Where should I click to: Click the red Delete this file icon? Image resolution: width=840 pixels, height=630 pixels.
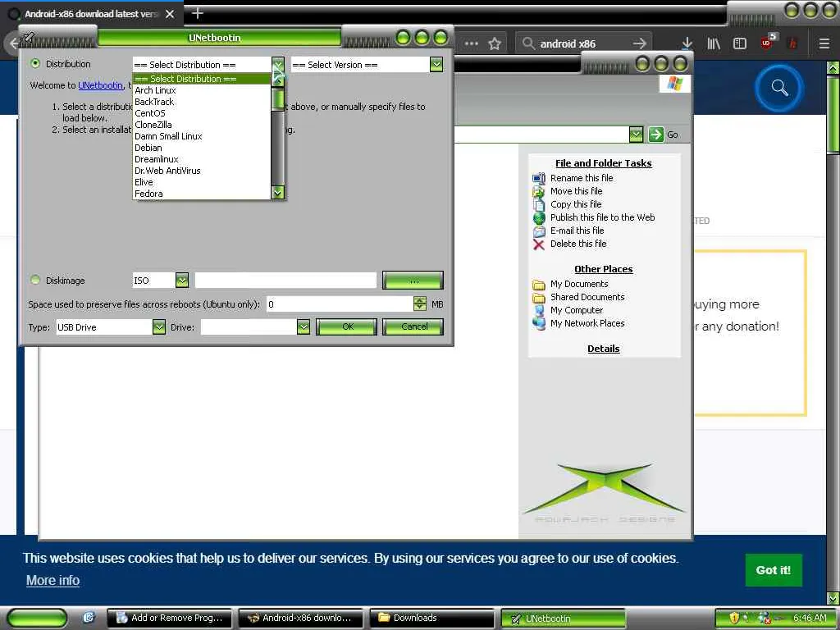(x=539, y=244)
